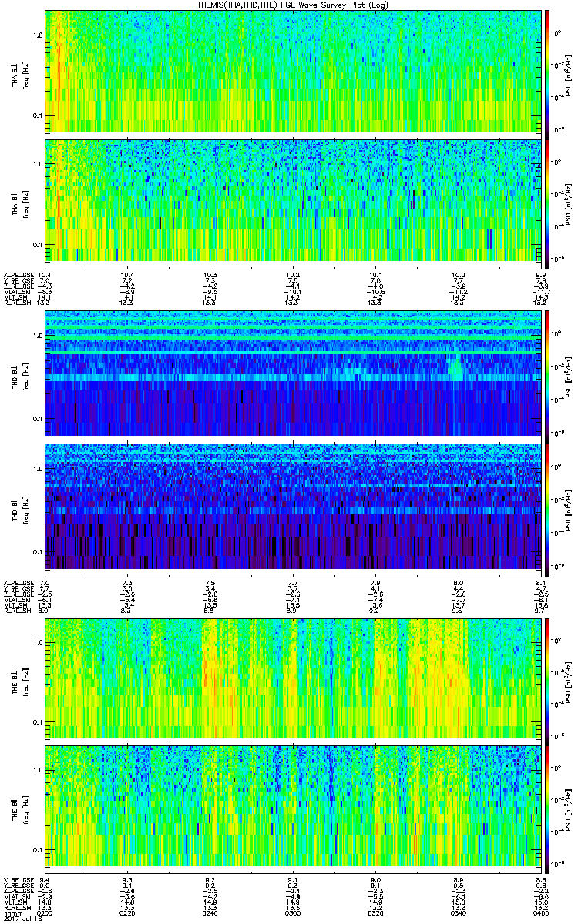Select the THD B-perpendicular spectrogram panel
This screenshot has width=578, height=924.
click(x=293, y=373)
